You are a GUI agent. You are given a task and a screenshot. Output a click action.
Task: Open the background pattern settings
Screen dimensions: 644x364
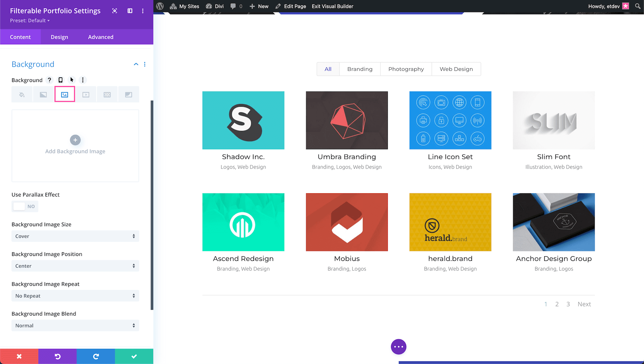pos(107,94)
